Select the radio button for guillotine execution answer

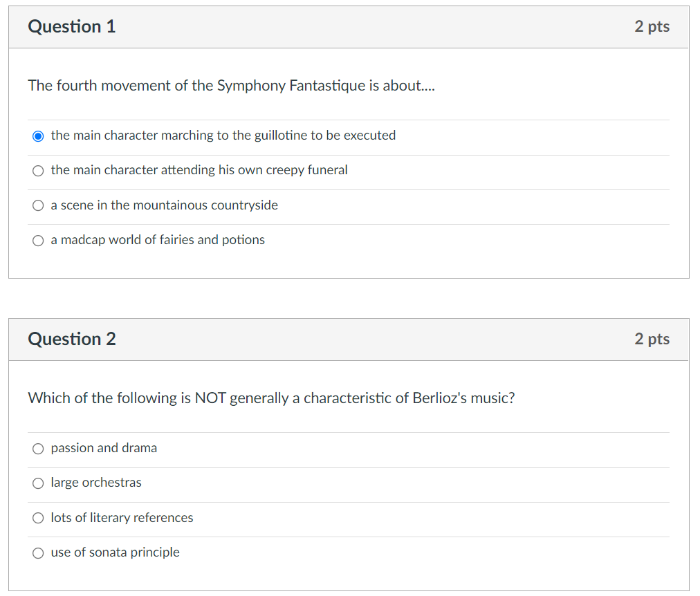[38, 136]
